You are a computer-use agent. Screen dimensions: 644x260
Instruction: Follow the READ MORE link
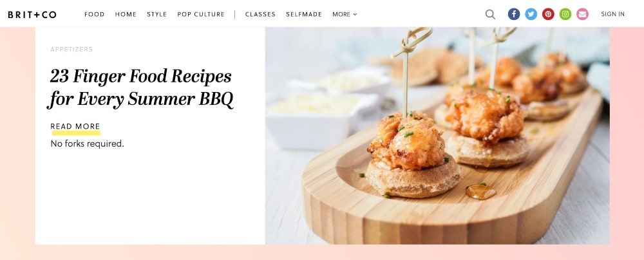[x=75, y=127]
